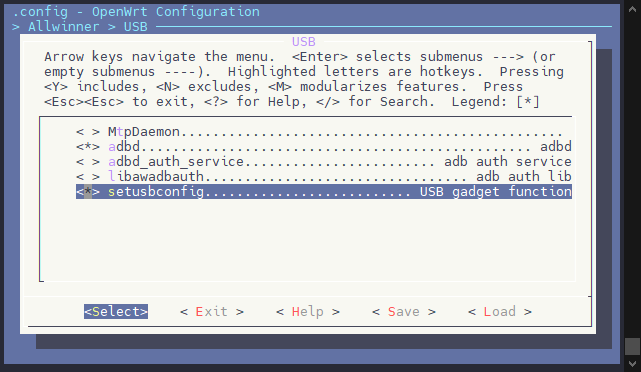Open the Help button
Image resolution: width=641 pixels, height=372 pixels.
pos(308,311)
